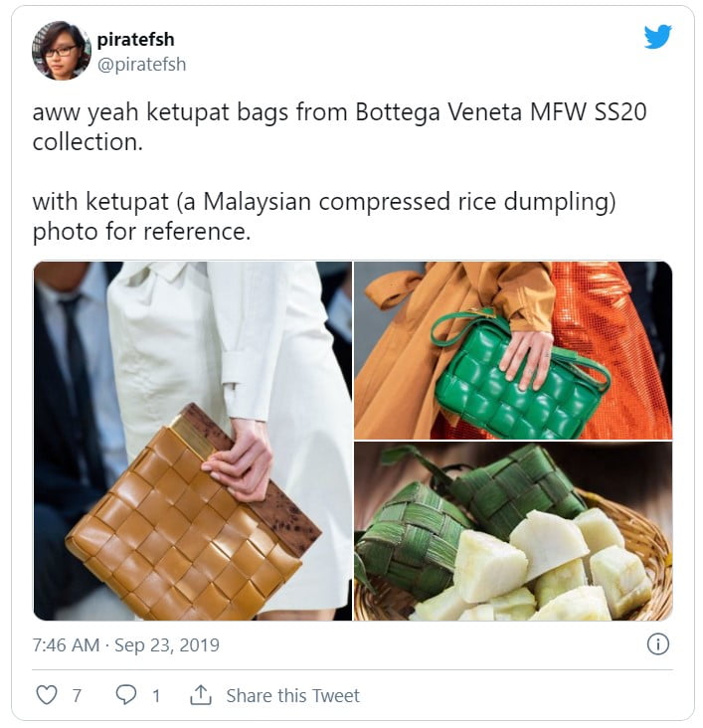Click the Share this Tweet link
This screenshot has width=703, height=728.
point(293,695)
